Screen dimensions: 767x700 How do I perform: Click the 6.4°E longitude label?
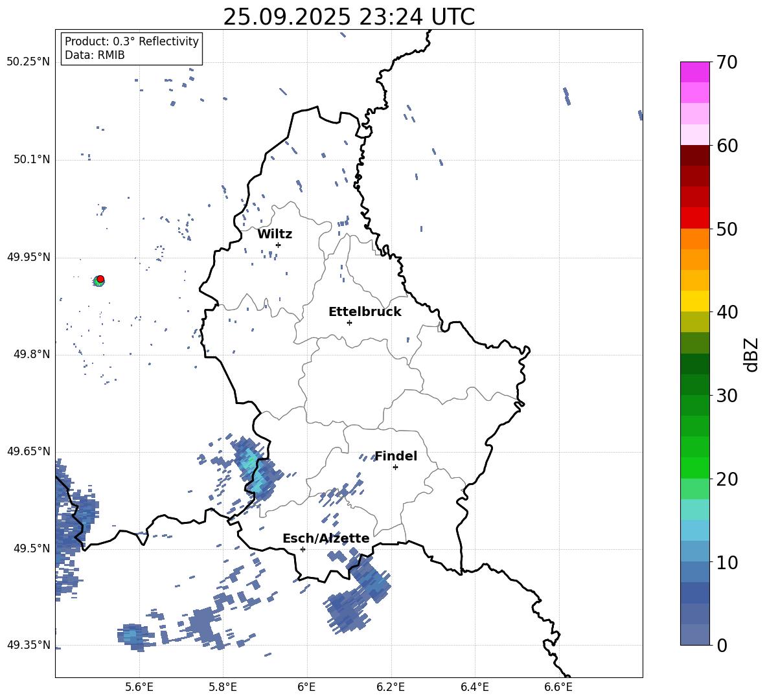[x=474, y=687]
